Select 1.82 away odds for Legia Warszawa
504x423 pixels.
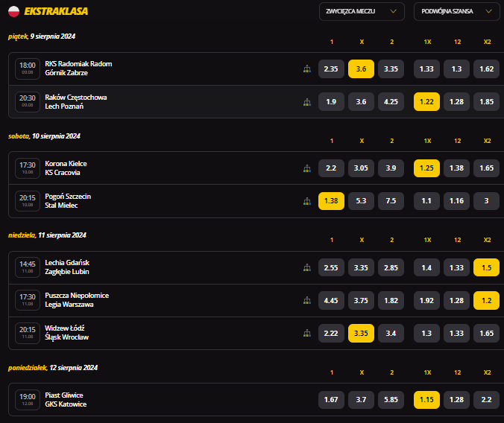[391, 300]
